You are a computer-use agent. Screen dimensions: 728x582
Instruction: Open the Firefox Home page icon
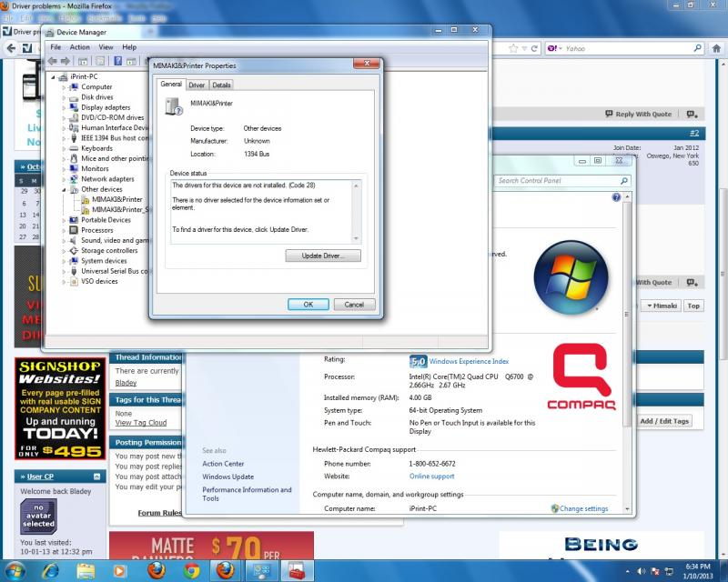point(716,48)
